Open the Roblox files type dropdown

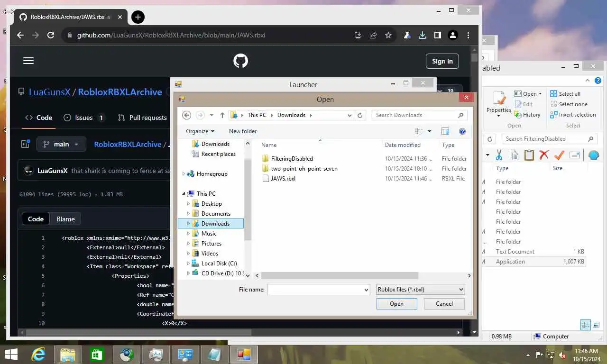pyautogui.click(x=420, y=290)
